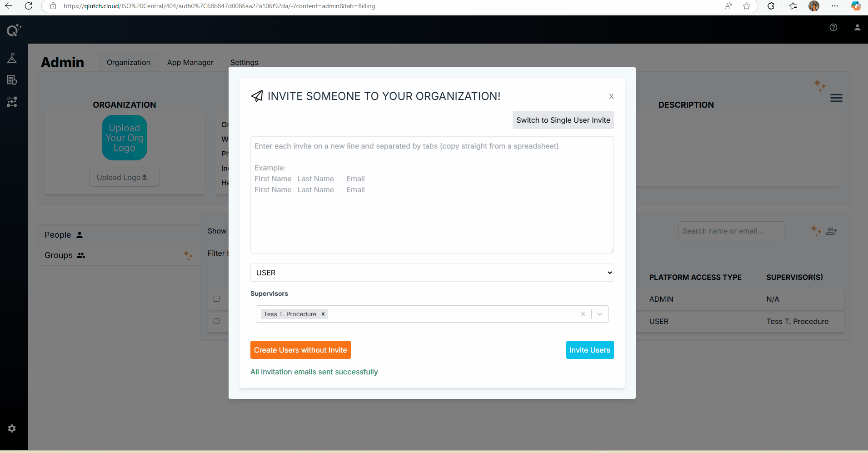Click the flask icon in left sidebar
Viewport: 868px width, 453px height.
coord(12,58)
